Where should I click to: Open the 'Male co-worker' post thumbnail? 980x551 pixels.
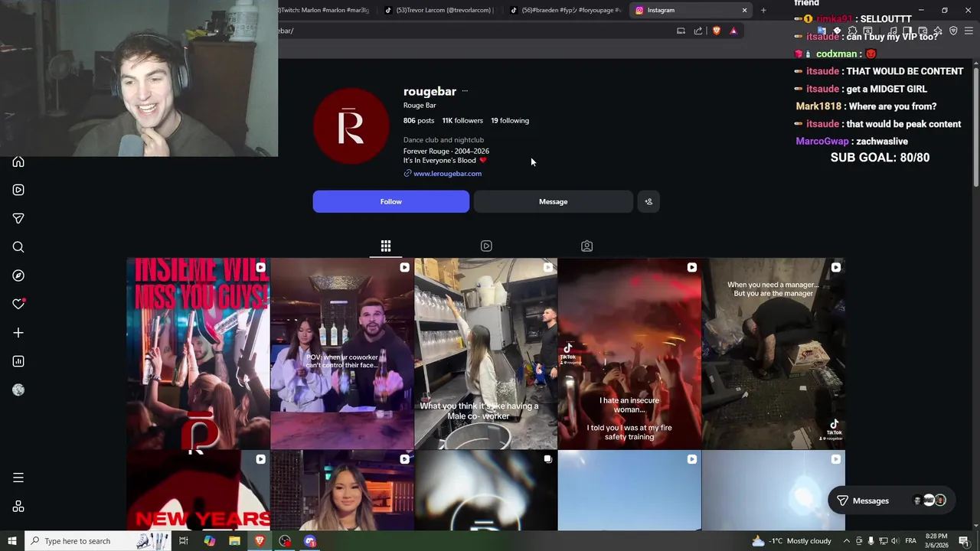click(486, 354)
